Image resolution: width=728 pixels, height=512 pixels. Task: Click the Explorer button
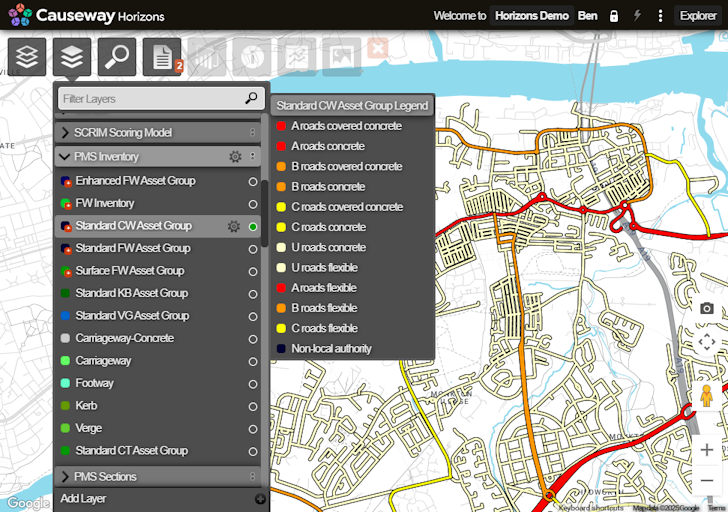click(x=697, y=16)
